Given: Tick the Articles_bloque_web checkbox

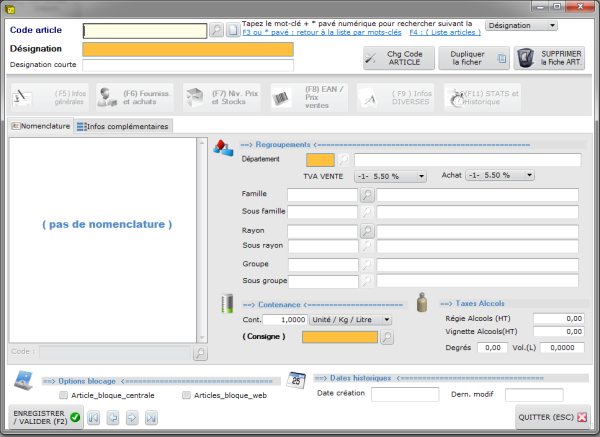Looking at the screenshot, I should [x=187, y=396].
